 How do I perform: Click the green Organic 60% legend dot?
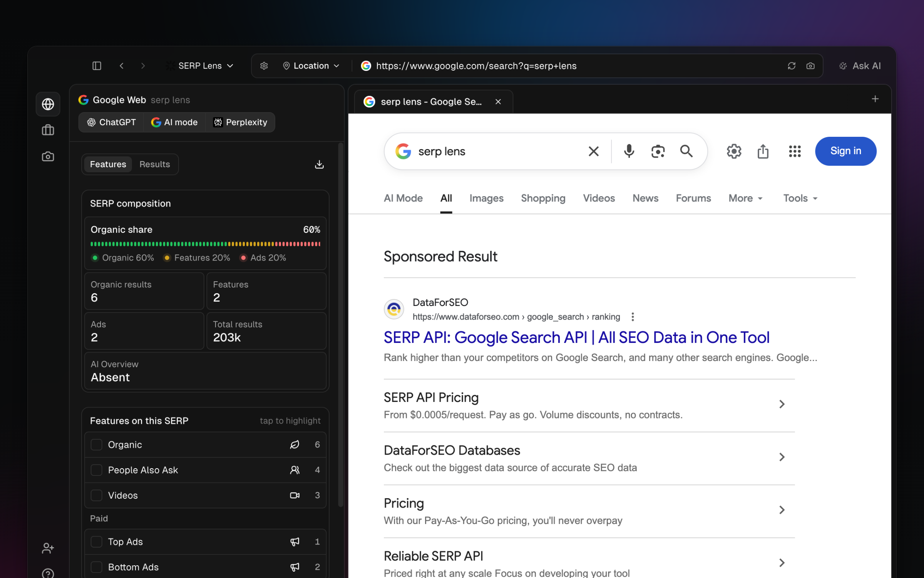coord(95,258)
